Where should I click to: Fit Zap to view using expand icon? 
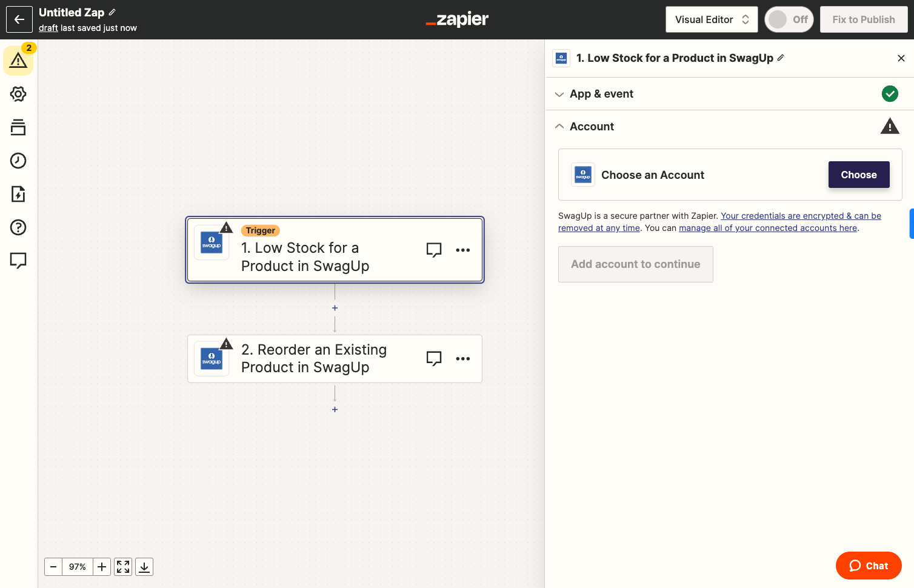[x=123, y=567]
